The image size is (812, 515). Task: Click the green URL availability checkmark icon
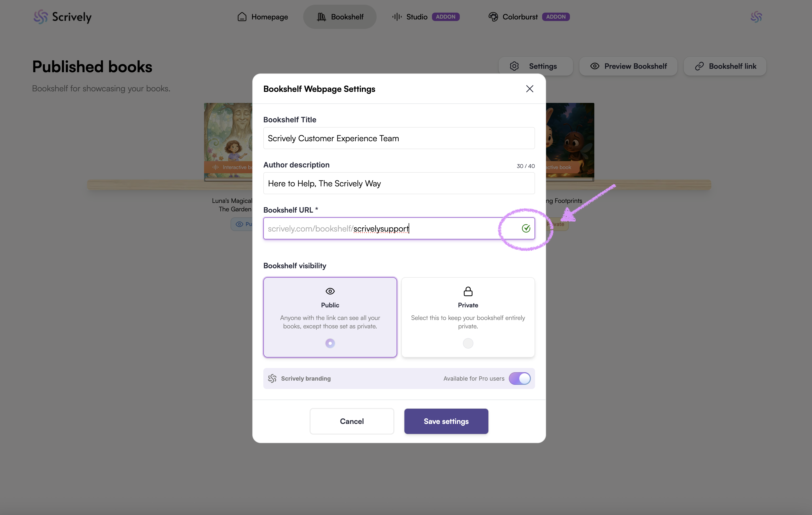[526, 228]
